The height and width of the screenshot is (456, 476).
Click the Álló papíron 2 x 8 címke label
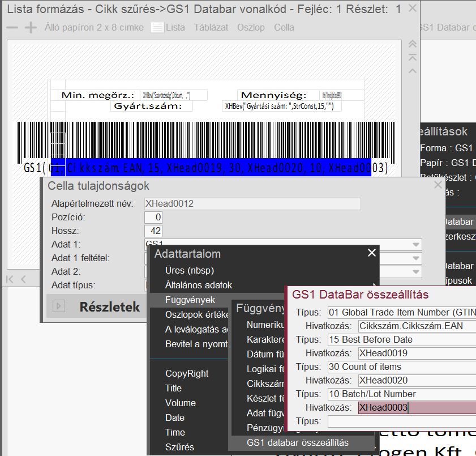tap(94, 28)
